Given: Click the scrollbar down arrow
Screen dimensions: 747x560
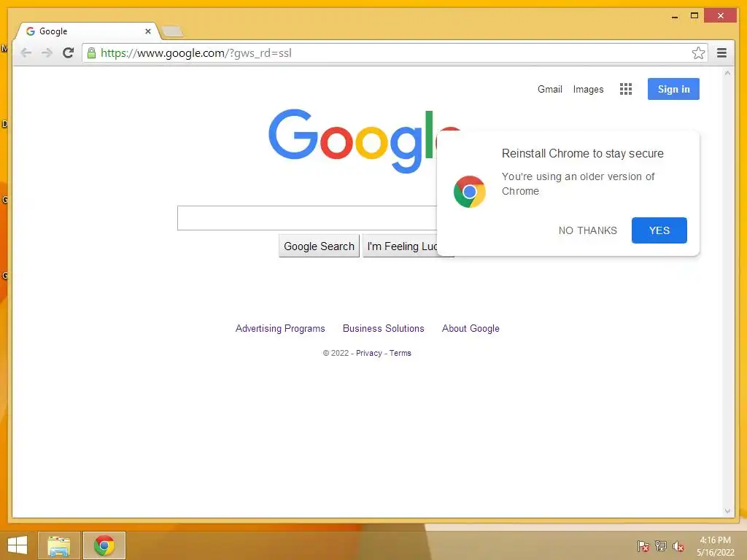Looking at the screenshot, I should 727,511.
